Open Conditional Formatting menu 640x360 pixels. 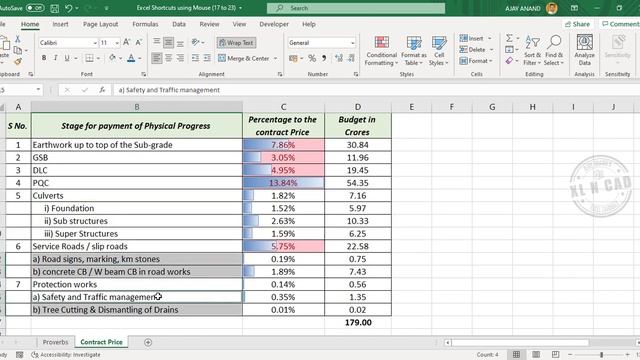coord(382,51)
